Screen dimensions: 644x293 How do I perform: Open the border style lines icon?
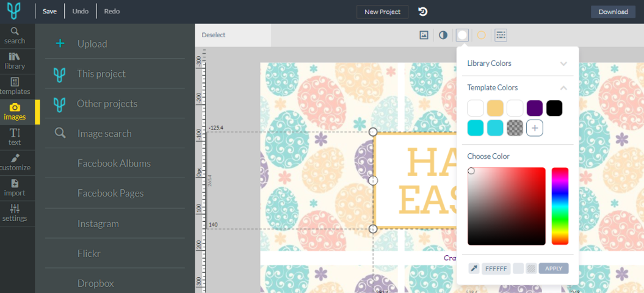[501, 35]
